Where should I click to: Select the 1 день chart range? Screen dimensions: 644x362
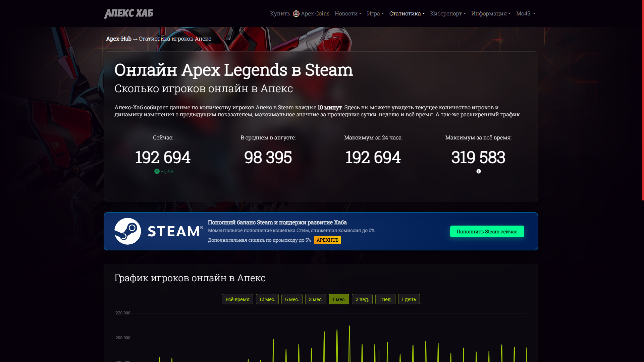pos(409,299)
